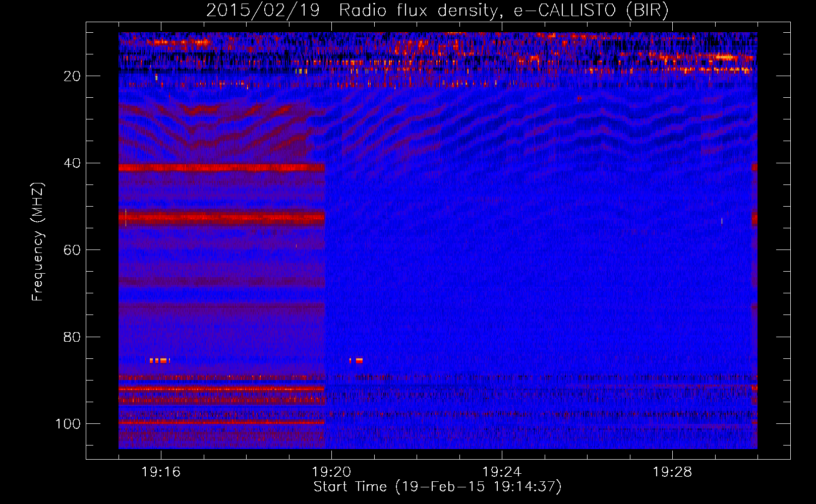Viewport: 816px width, 504px height.
Task: Select the 40 frequency tick label
Action: click(72, 163)
